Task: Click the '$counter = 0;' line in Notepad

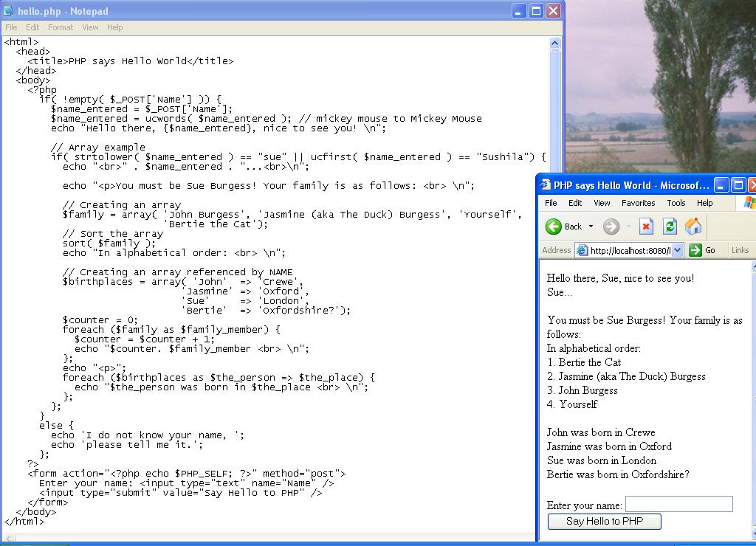Action: [x=100, y=320]
